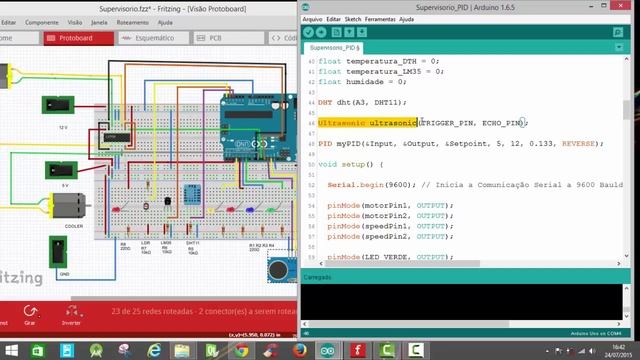Open the Arduino icon in the taskbar
The width and height of the screenshot is (640, 360).
[328, 351]
